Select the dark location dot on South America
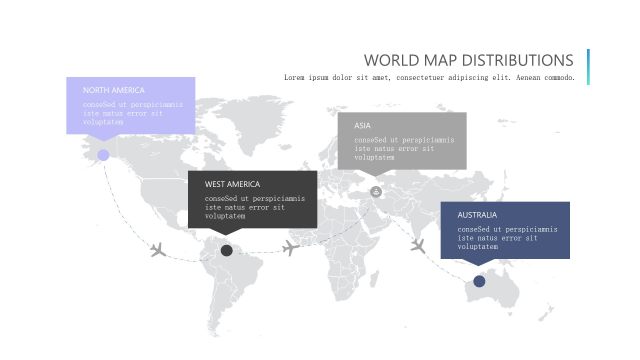 [227, 251]
